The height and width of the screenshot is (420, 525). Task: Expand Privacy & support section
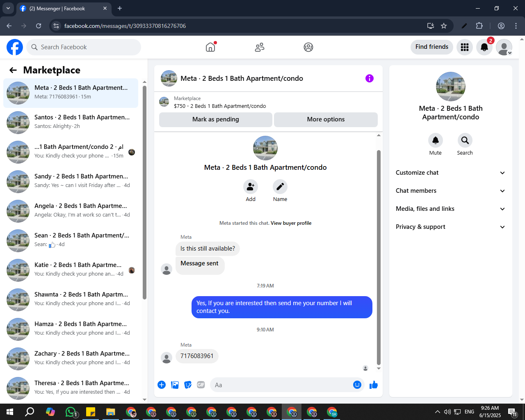point(450,227)
